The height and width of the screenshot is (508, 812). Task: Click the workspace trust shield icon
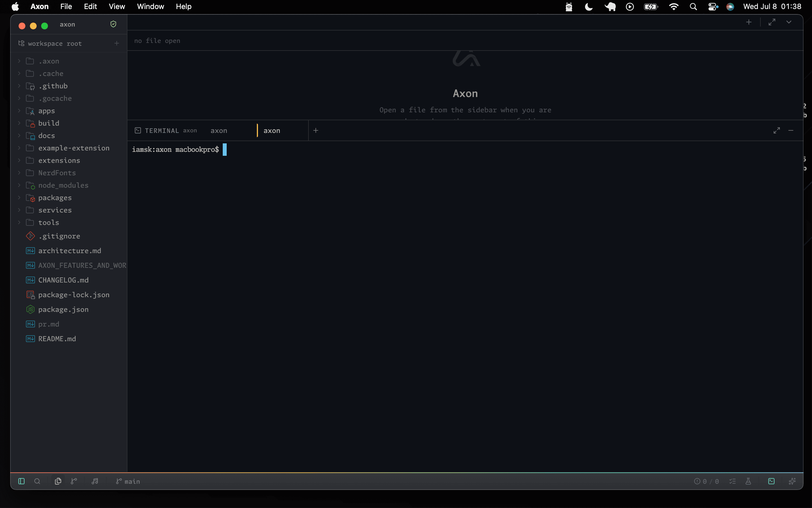[113, 24]
